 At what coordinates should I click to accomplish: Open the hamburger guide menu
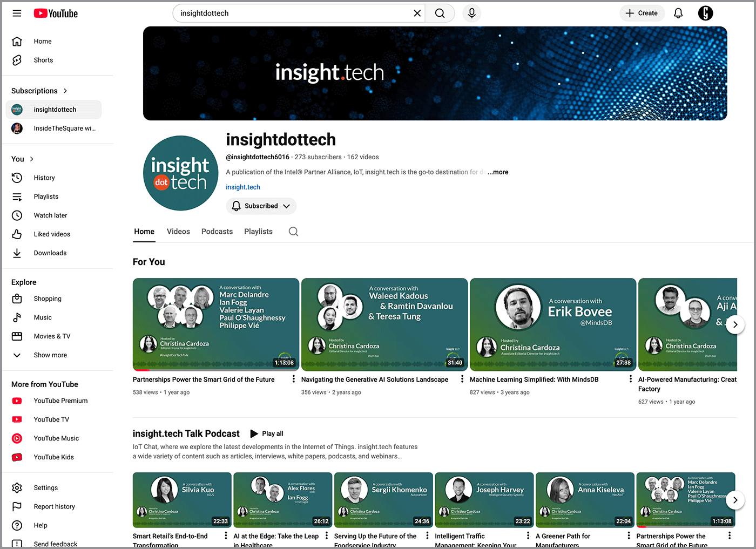pyautogui.click(x=17, y=13)
